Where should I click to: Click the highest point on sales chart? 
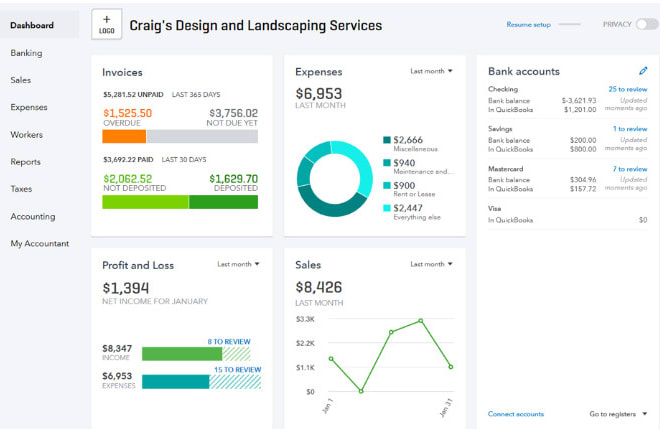[x=420, y=321]
